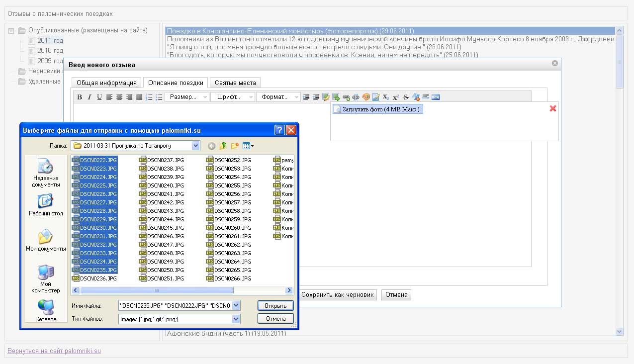The height and width of the screenshot is (364, 634).
Task: Switch to 'Общая информация' tab
Action: (106, 83)
